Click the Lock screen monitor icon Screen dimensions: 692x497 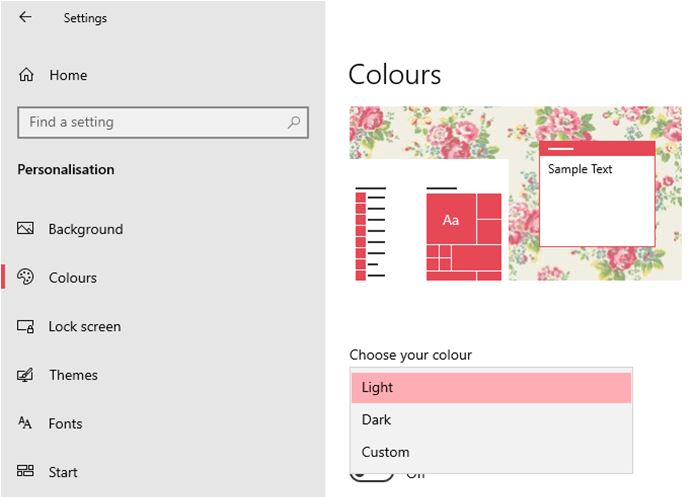point(26,326)
